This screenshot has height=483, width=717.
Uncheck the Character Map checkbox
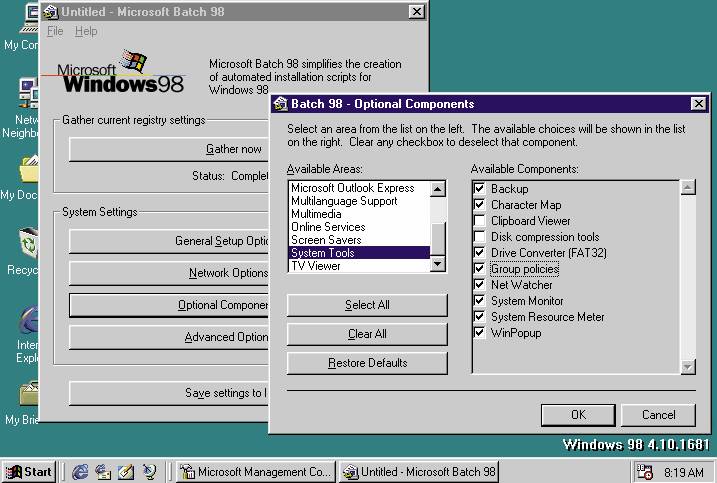(x=479, y=204)
